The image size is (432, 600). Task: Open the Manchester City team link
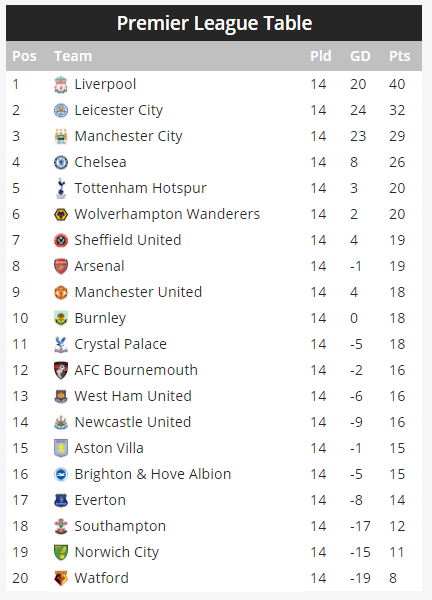pyautogui.click(x=128, y=136)
